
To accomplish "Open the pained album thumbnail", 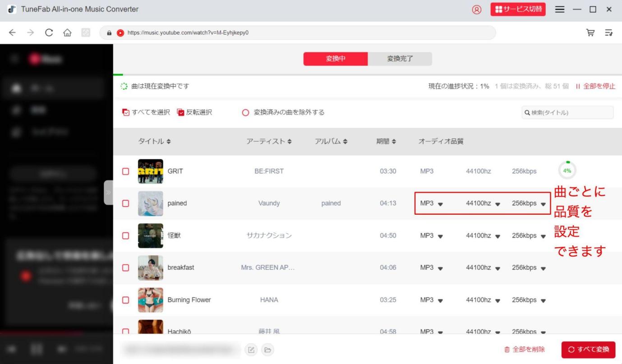I will click(150, 203).
